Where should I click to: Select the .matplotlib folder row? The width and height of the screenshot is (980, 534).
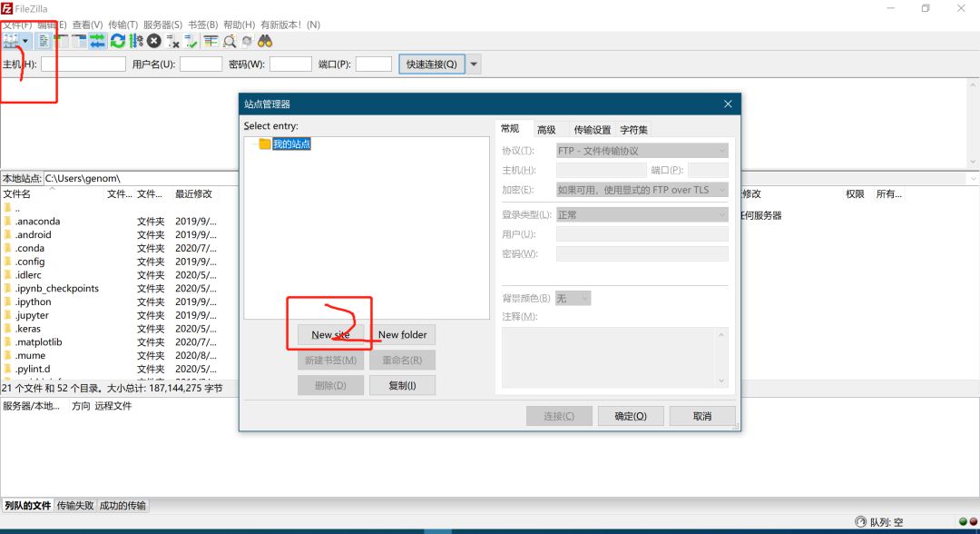click(111, 342)
